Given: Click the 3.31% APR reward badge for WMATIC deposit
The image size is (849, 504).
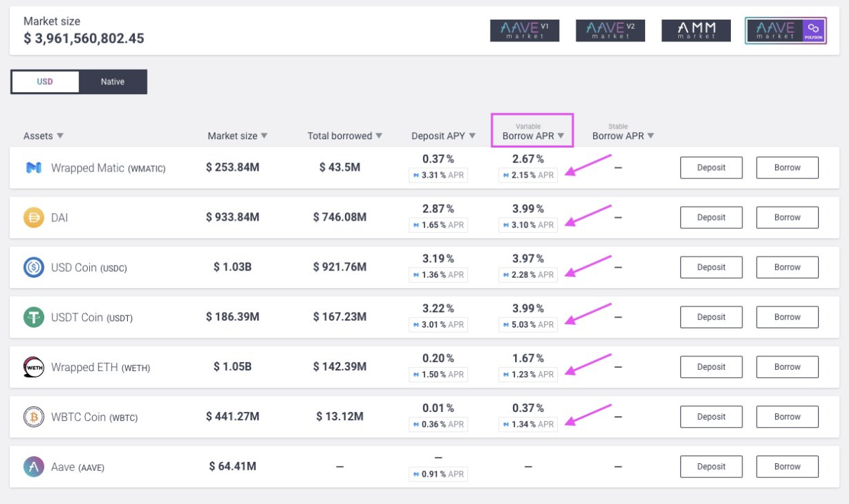Looking at the screenshot, I should [438, 175].
